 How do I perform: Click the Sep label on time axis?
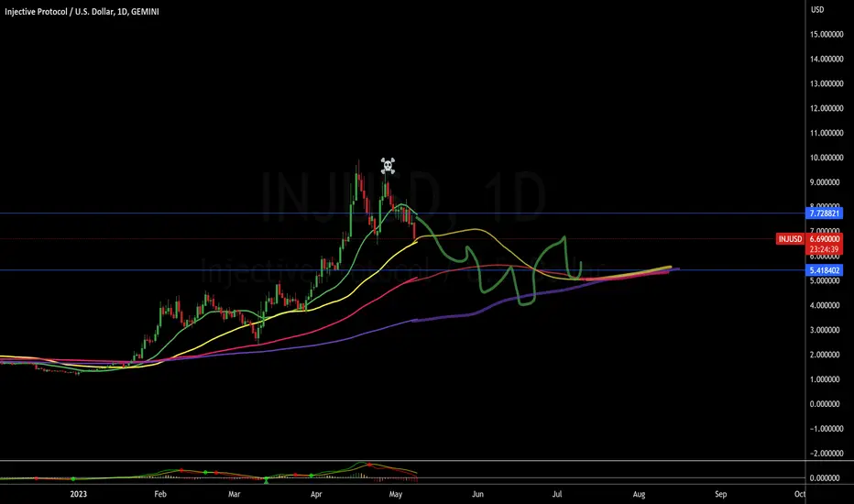coord(720,494)
